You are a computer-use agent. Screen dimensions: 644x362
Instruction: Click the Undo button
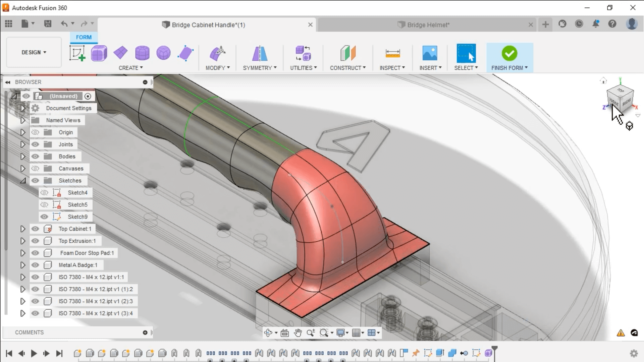(64, 23)
